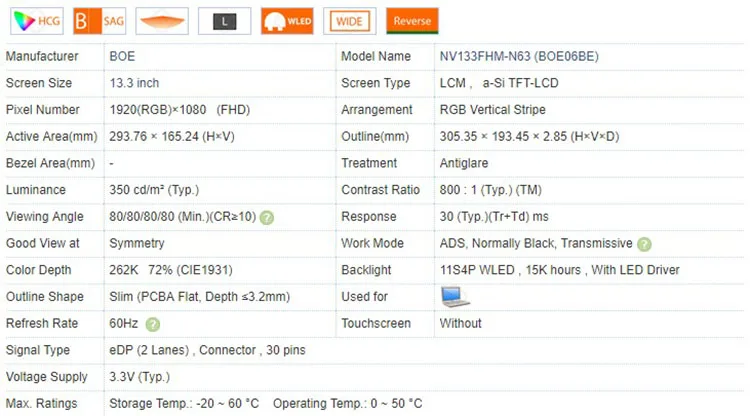Viewport: 750px width, 416px height.
Task: Open help icon next to Viewing Angle
Action: [x=267, y=217]
